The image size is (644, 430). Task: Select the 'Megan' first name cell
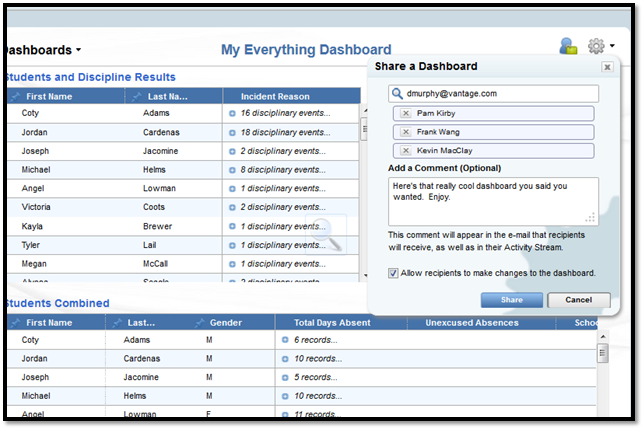point(34,264)
